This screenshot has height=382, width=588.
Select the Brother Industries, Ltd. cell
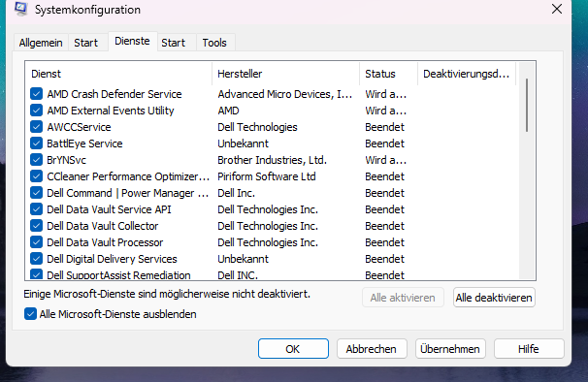(272, 160)
